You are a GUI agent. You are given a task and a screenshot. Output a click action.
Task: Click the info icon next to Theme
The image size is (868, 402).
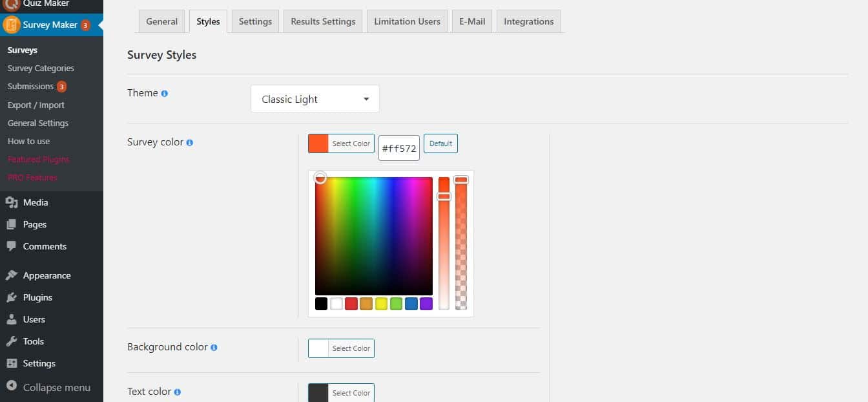(x=164, y=94)
